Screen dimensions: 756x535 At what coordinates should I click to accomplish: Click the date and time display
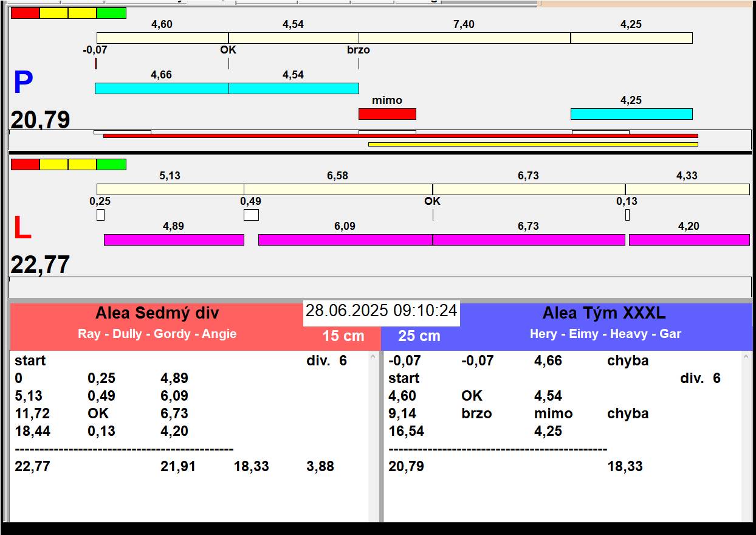[x=381, y=311]
